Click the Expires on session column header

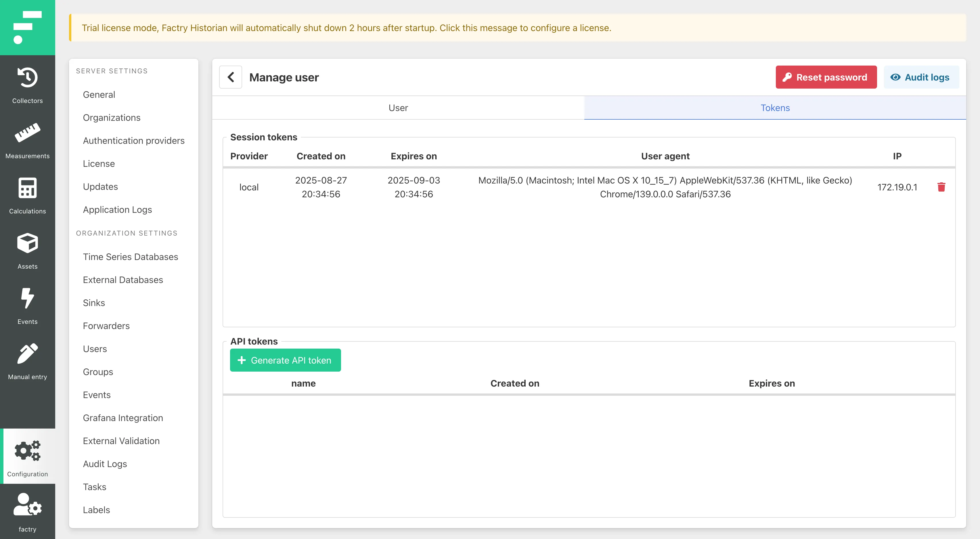coord(414,156)
